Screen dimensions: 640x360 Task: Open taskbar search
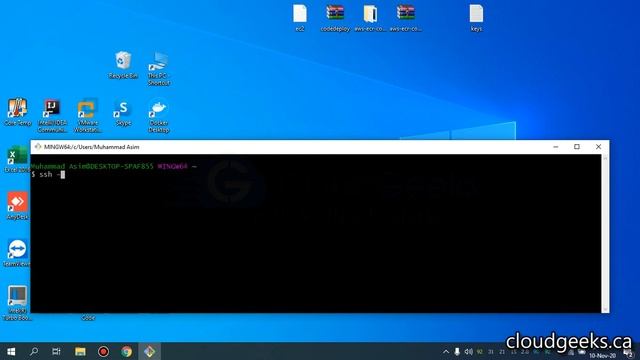34,351
